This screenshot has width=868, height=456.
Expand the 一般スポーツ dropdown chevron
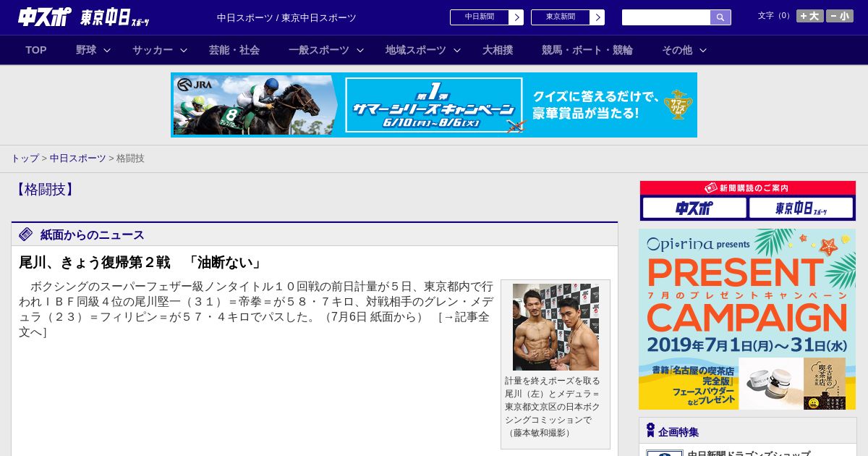[360, 51]
